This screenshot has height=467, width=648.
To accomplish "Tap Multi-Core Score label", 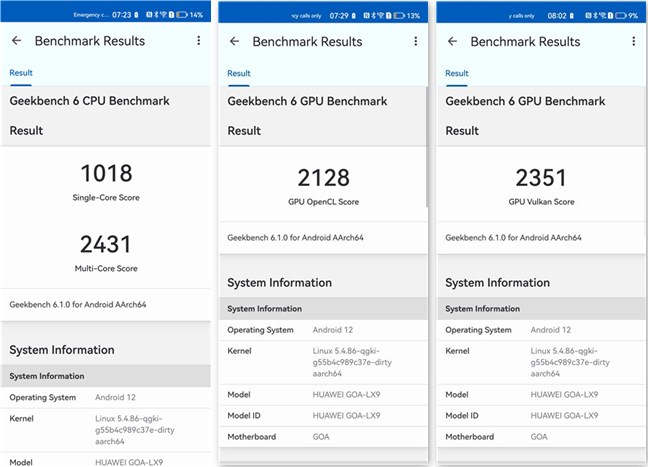I will coord(106,269).
